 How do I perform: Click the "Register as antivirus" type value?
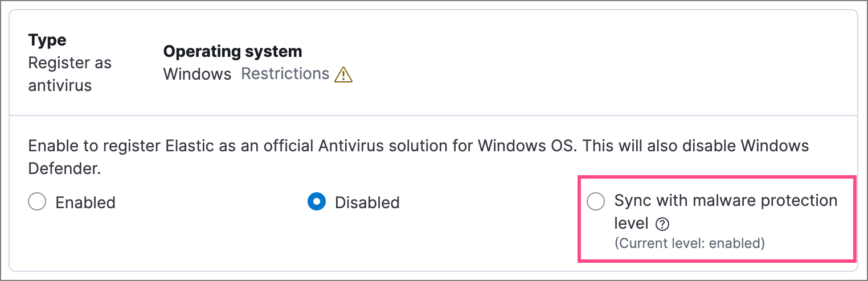pos(69,74)
